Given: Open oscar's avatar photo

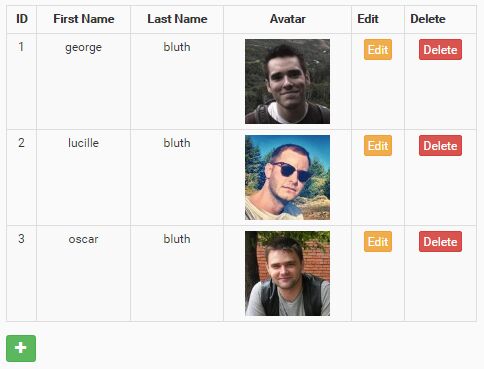Looking at the screenshot, I should 287,273.
